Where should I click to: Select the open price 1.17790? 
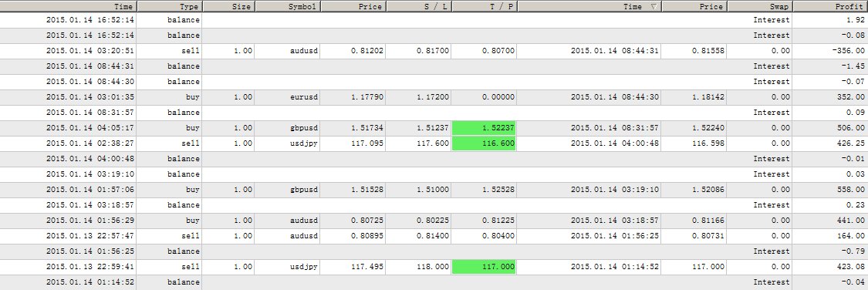(367, 97)
